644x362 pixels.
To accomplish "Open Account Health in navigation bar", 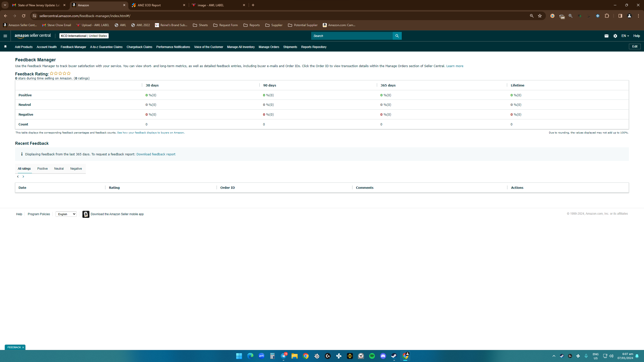I will pyautogui.click(x=47, y=47).
